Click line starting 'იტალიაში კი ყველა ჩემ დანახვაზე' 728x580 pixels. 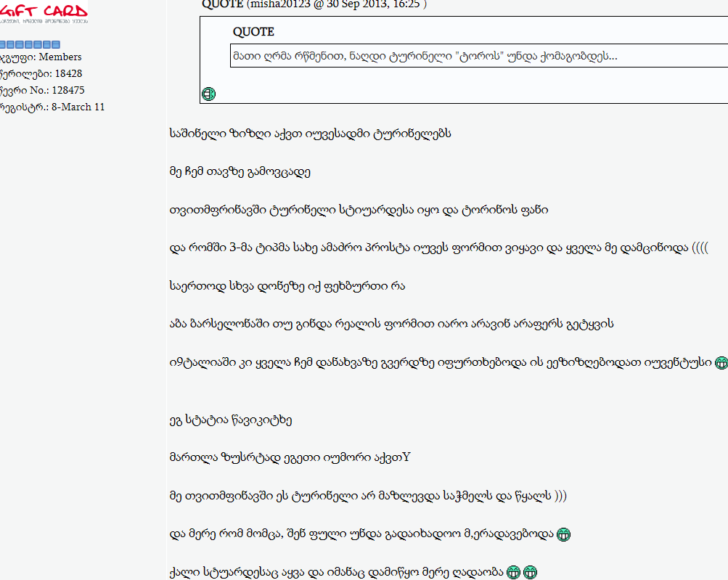(x=441, y=362)
